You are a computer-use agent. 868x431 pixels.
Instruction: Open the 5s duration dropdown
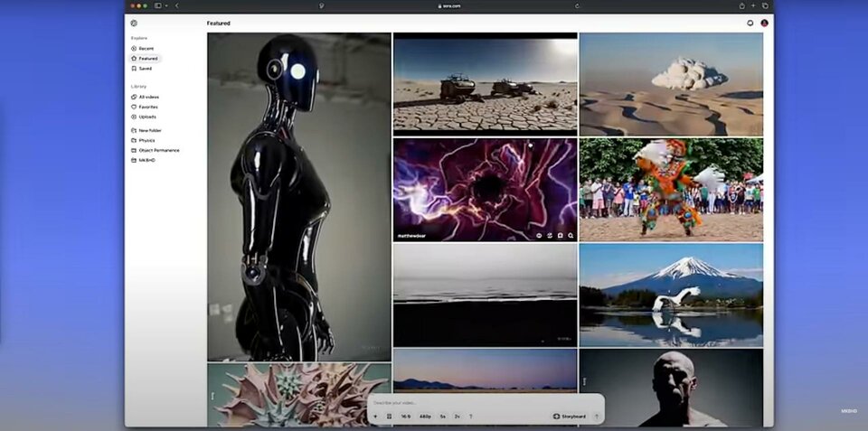pos(443,417)
